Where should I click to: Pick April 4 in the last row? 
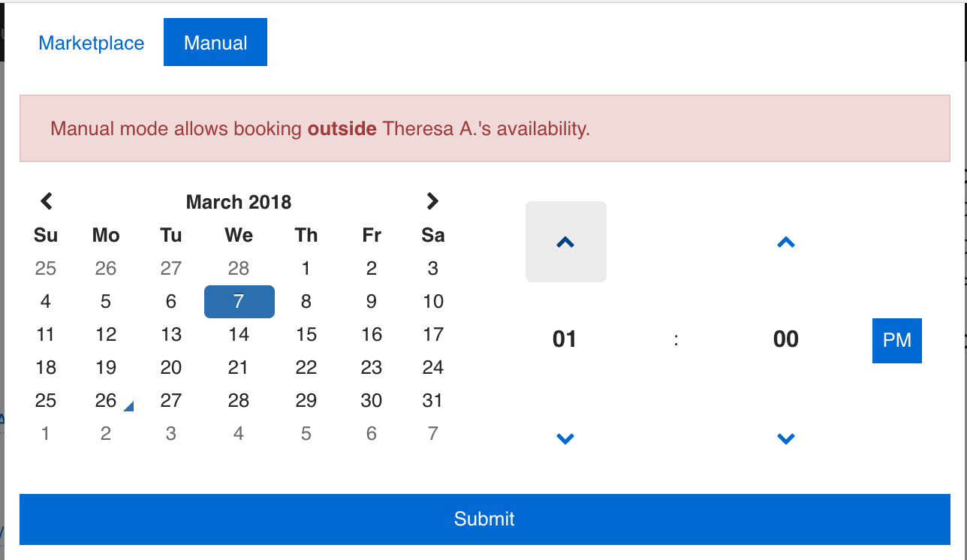coord(239,434)
